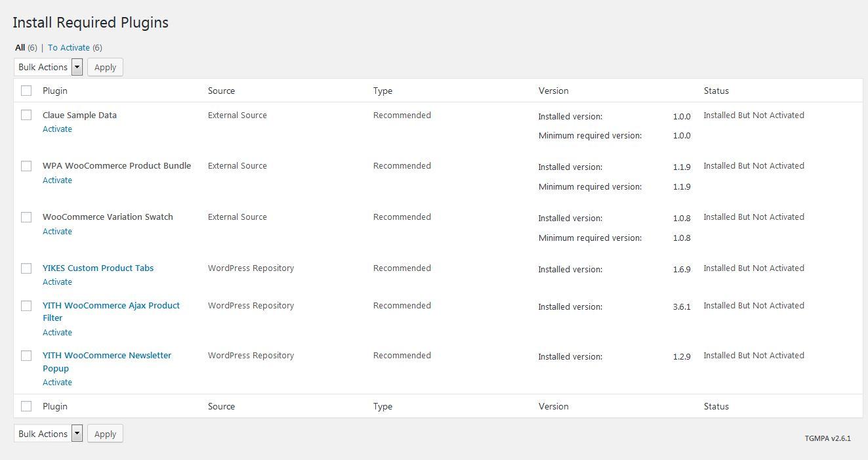Click External Source for Claue Sample Data
868x460 pixels.
[x=238, y=115]
